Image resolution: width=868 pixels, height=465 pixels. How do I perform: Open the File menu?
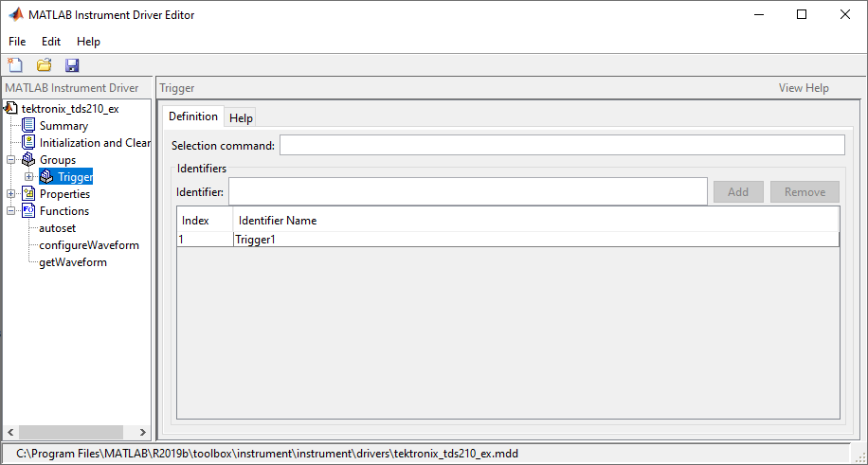click(x=17, y=42)
